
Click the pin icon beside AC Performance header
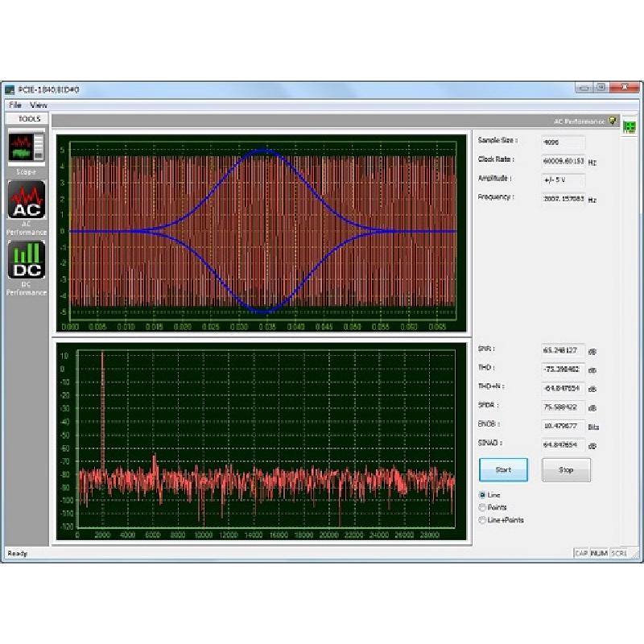[x=613, y=121]
